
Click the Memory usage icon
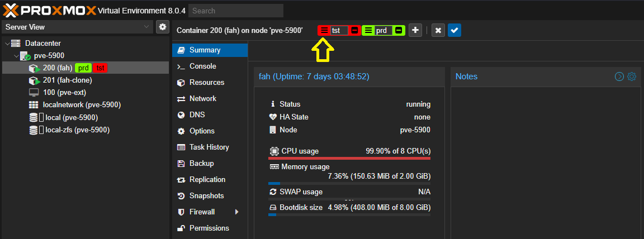(x=274, y=167)
